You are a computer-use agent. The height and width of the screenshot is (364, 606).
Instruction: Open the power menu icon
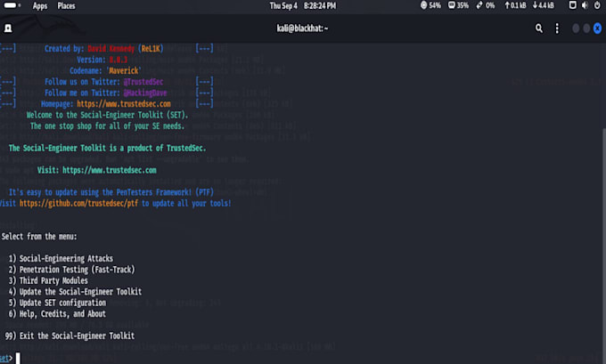tap(597, 5)
